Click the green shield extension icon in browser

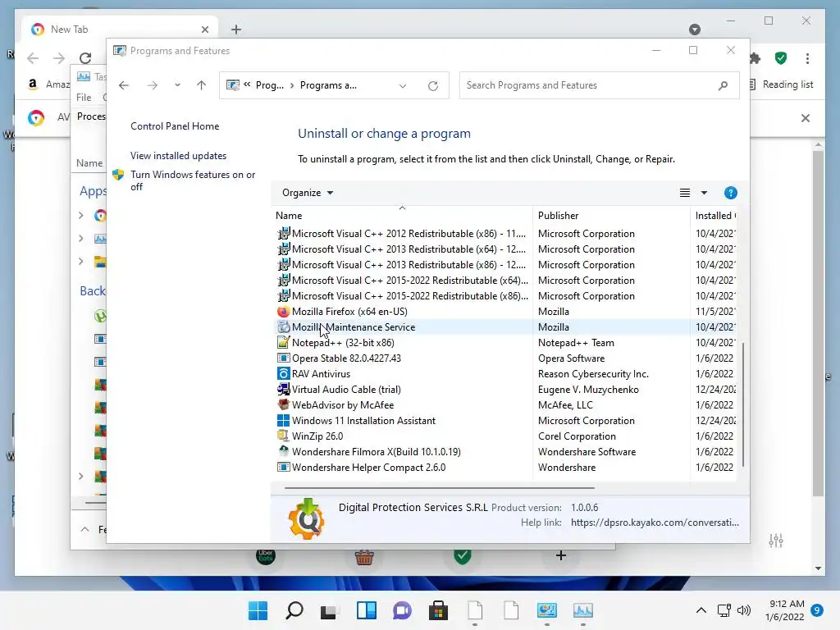781,58
